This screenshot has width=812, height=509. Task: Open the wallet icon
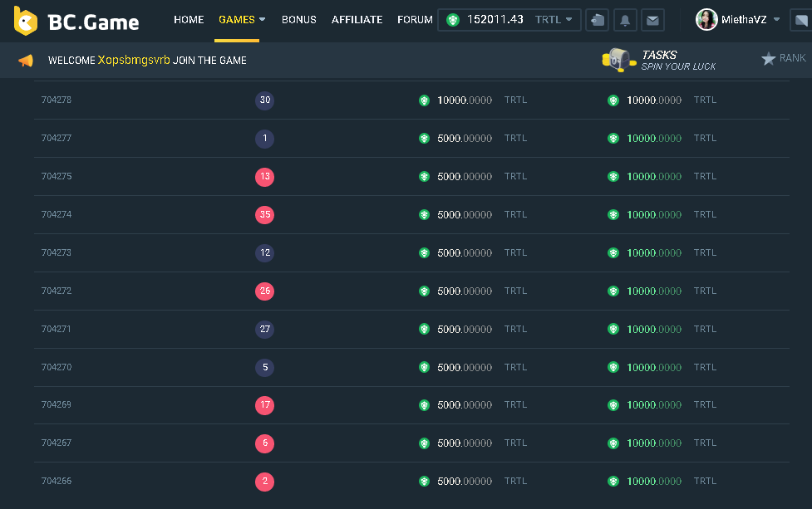597,20
